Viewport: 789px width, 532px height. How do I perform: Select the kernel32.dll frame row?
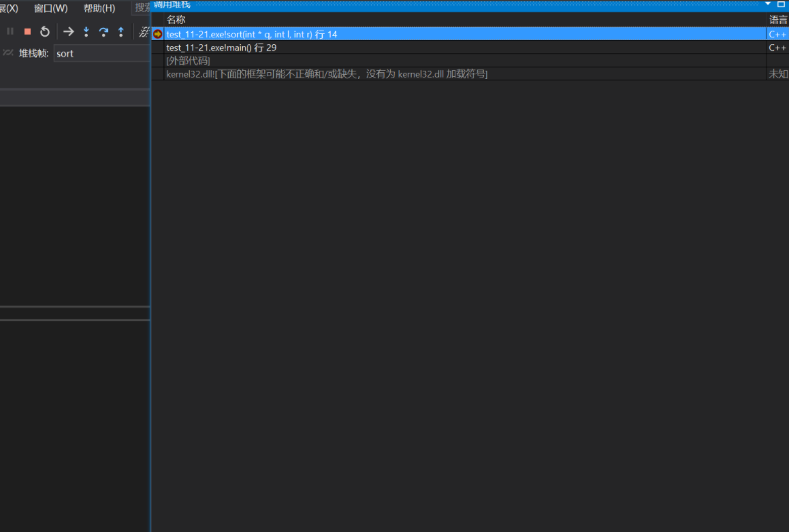click(x=465, y=74)
